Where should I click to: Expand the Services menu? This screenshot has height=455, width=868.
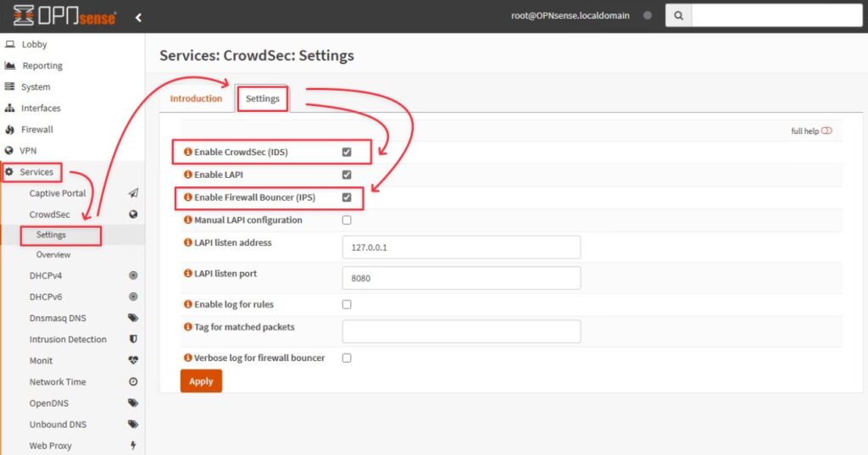click(x=36, y=172)
